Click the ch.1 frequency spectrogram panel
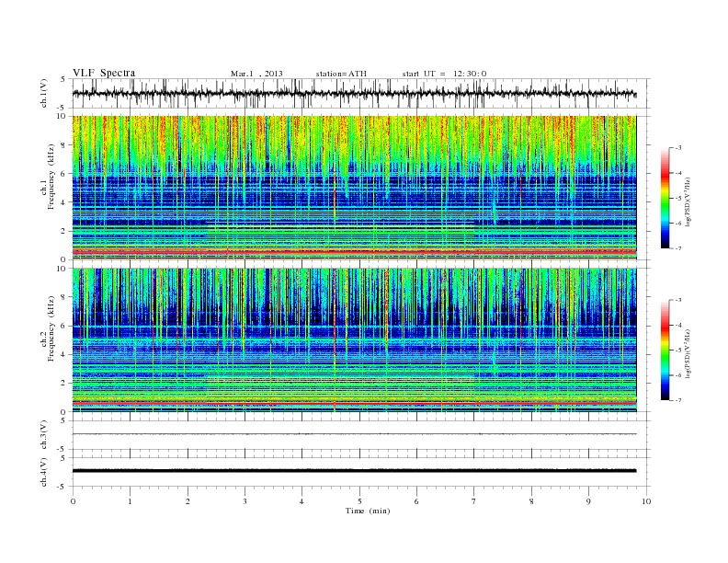Image resolution: width=728 pixels, height=563 pixels. coord(354,188)
